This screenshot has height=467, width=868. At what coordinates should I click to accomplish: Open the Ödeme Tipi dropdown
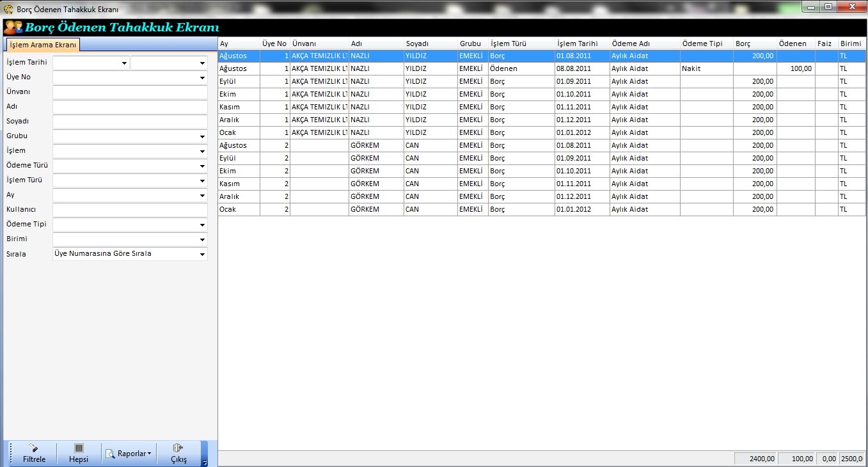pyautogui.click(x=202, y=225)
